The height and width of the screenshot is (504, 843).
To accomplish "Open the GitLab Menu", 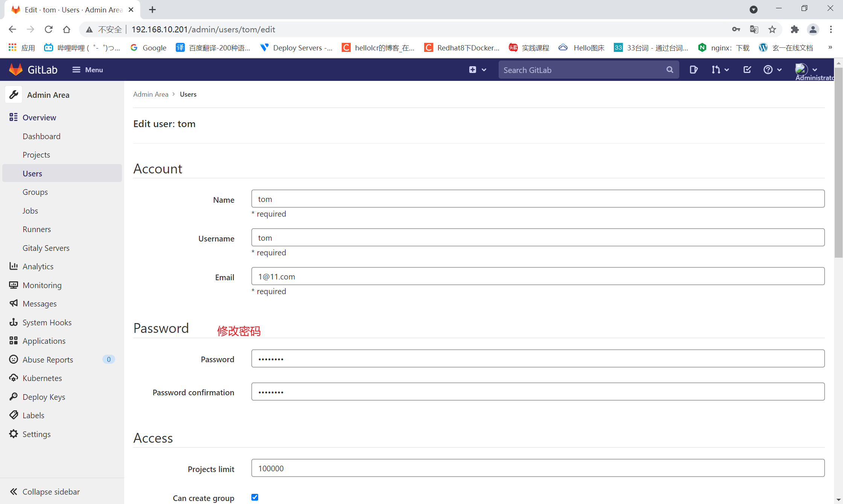I will [87, 70].
